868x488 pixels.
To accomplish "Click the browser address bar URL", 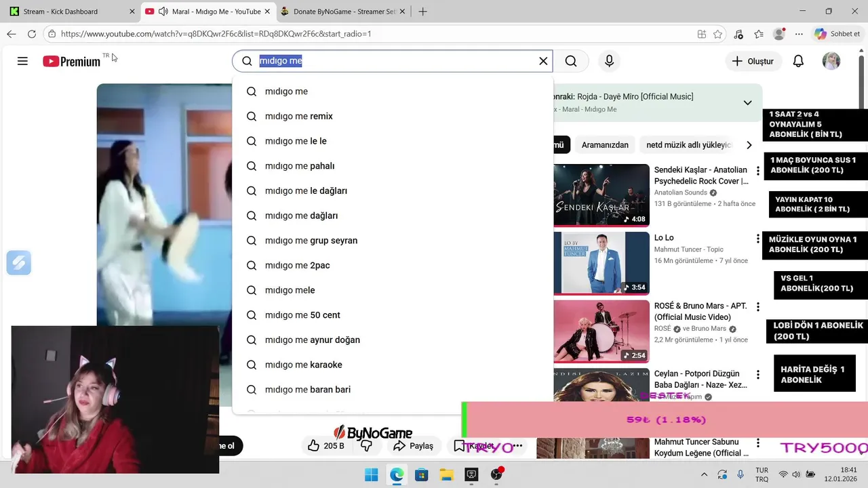I will point(216,34).
